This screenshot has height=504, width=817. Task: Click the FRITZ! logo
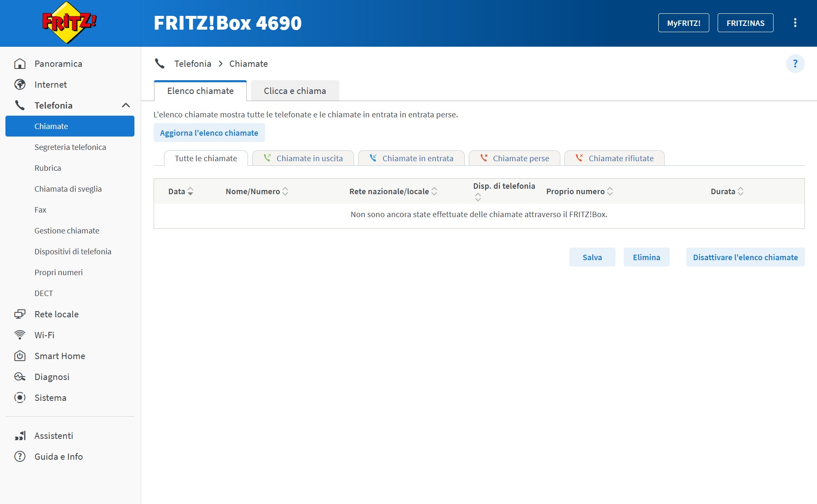(69, 23)
